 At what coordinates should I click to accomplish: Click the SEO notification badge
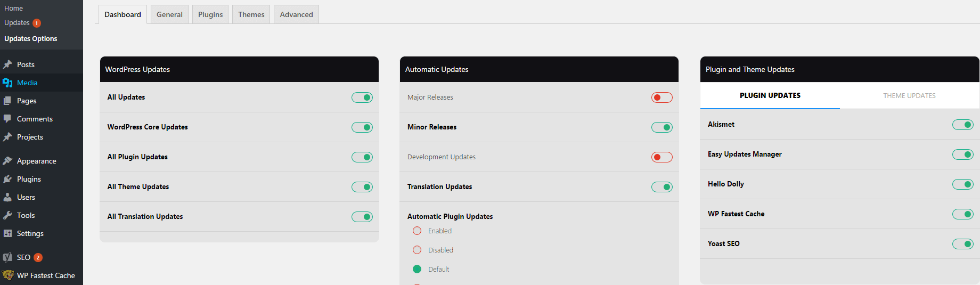38,257
